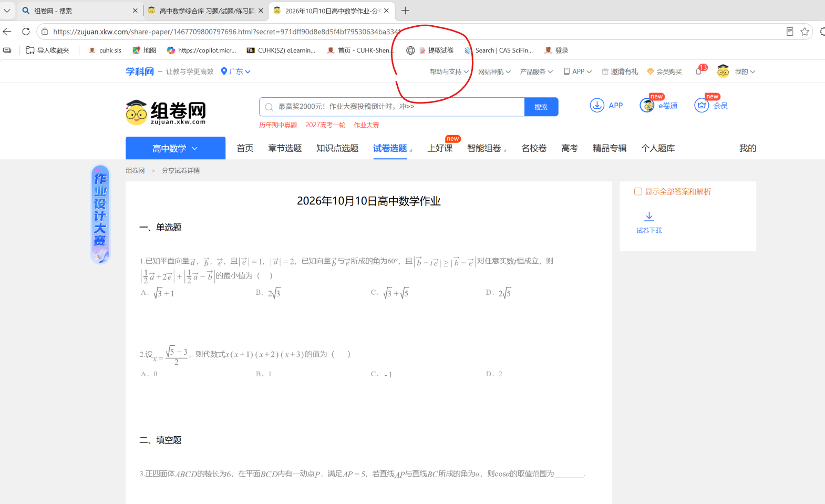
Task: Click the APP download icon
Action: (597, 106)
